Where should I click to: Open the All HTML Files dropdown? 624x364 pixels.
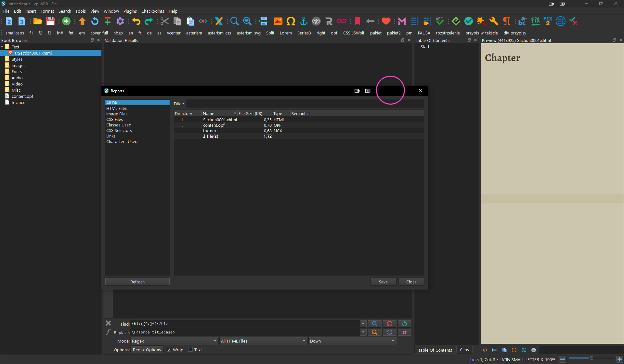(263, 341)
